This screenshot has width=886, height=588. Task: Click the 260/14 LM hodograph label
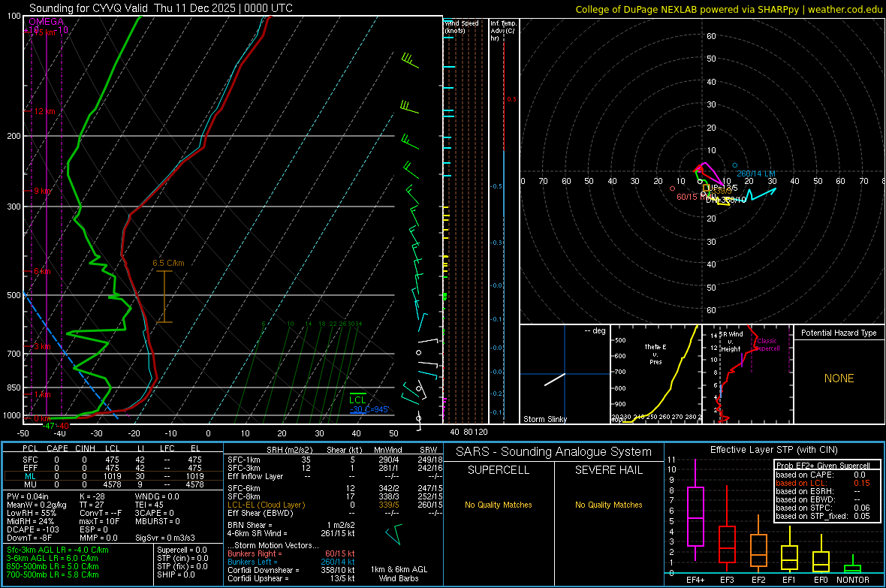(756, 173)
